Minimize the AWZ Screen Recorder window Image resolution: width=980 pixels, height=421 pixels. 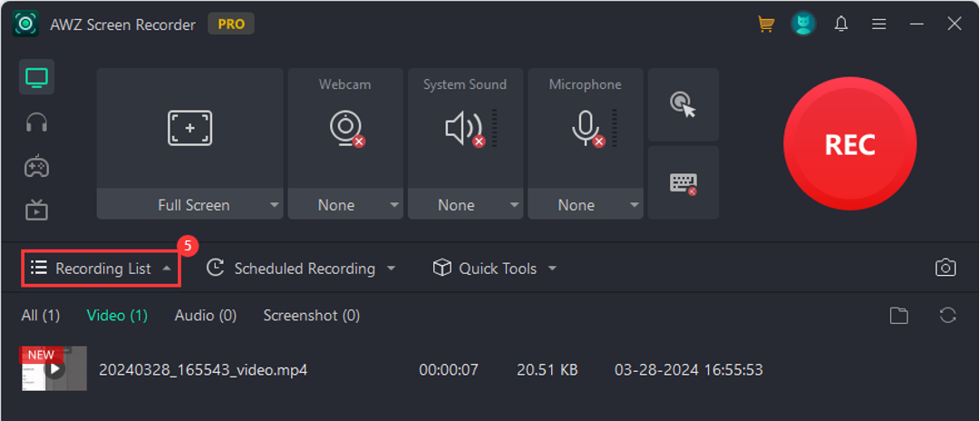[917, 24]
